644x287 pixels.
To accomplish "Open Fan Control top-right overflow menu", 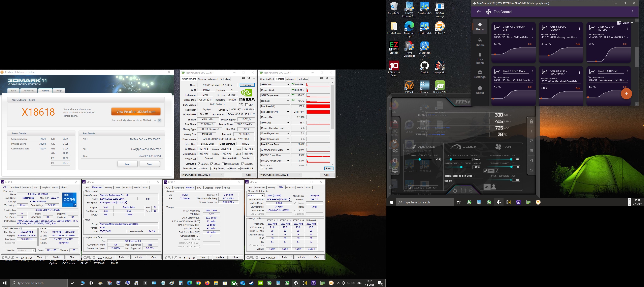I will (x=632, y=12).
